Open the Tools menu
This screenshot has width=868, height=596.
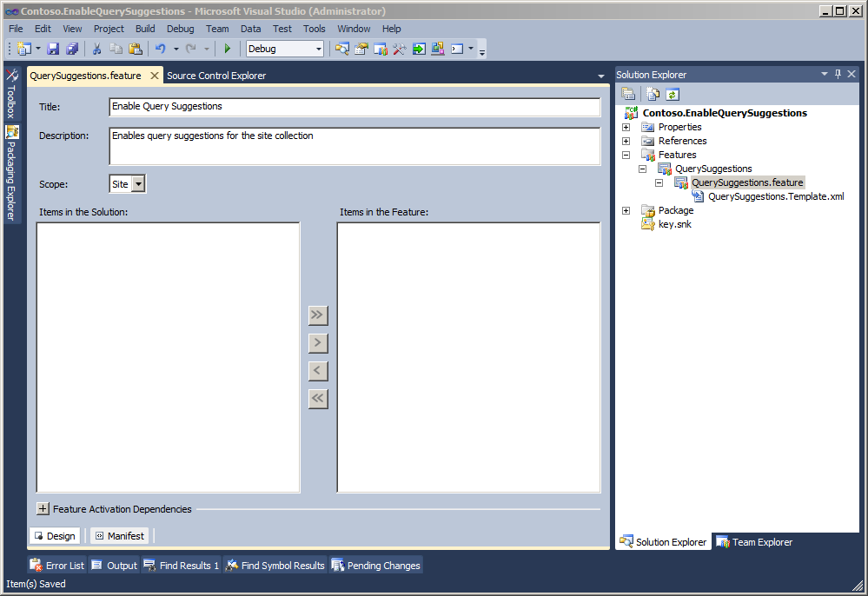[x=315, y=29]
